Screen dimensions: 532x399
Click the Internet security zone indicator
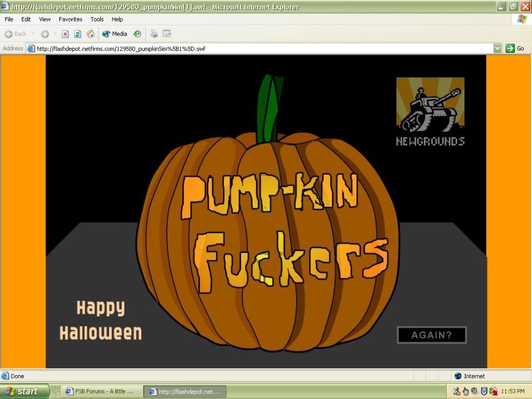tap(469, 376)
